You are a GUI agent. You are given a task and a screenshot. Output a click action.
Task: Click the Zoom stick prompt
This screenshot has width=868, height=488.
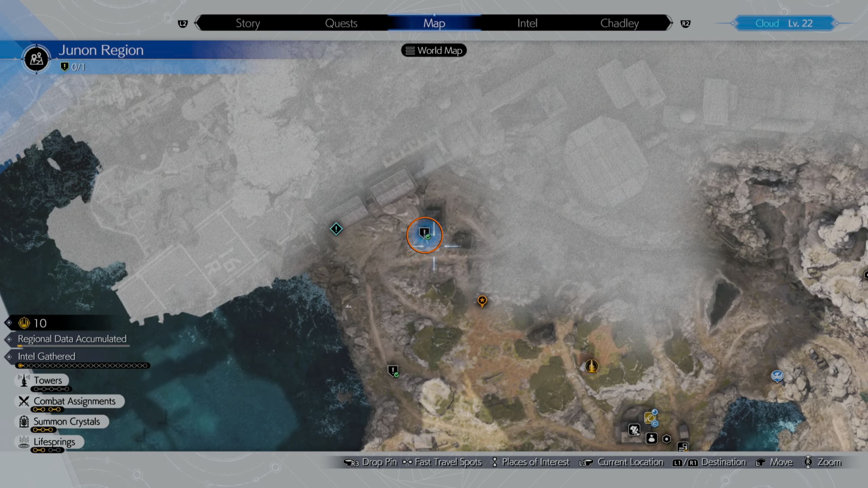click(x=823, y=462)
